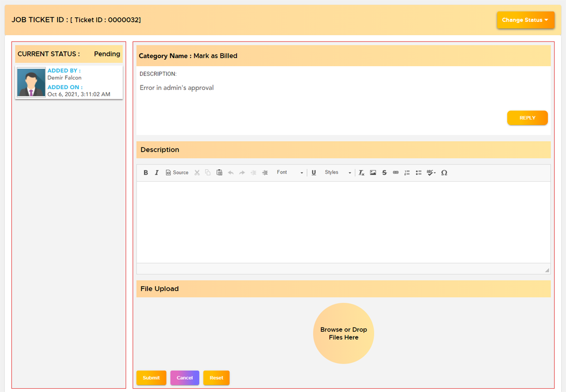566x392 pixels.
Task: Submit the ticket reply
Action: [151, 378]
